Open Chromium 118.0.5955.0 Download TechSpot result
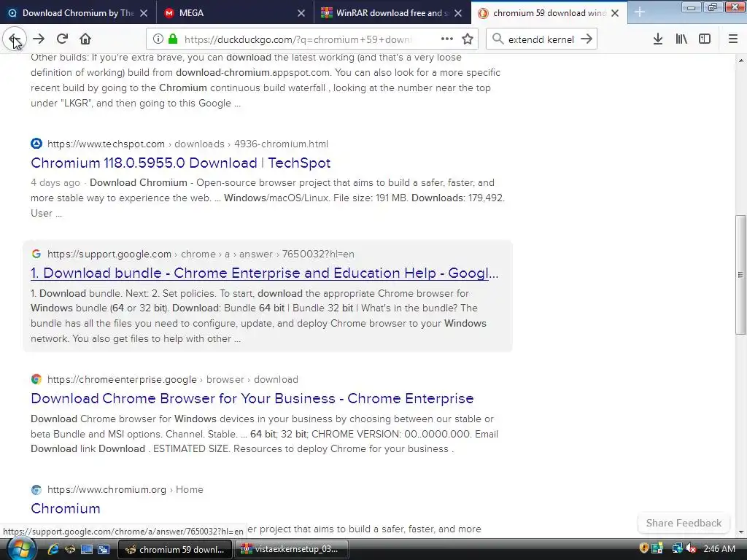This screenshot has height=560, width=747. pyautogui.click(x=181, y=163)
